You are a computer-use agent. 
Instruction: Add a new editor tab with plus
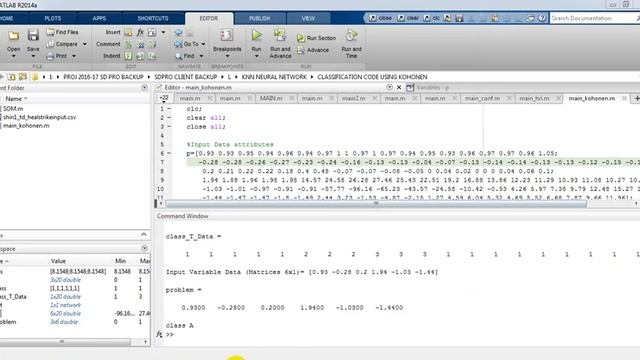coord(636,98)
